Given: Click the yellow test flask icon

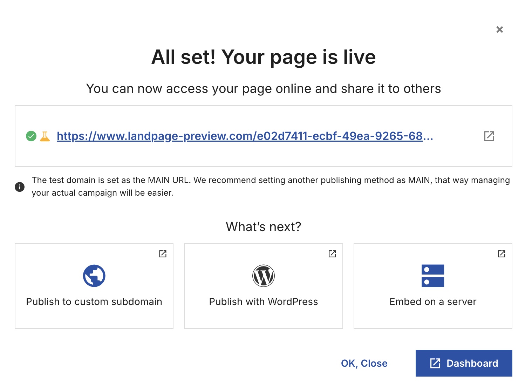Looking at the screenshot, I should coord(45,136).
